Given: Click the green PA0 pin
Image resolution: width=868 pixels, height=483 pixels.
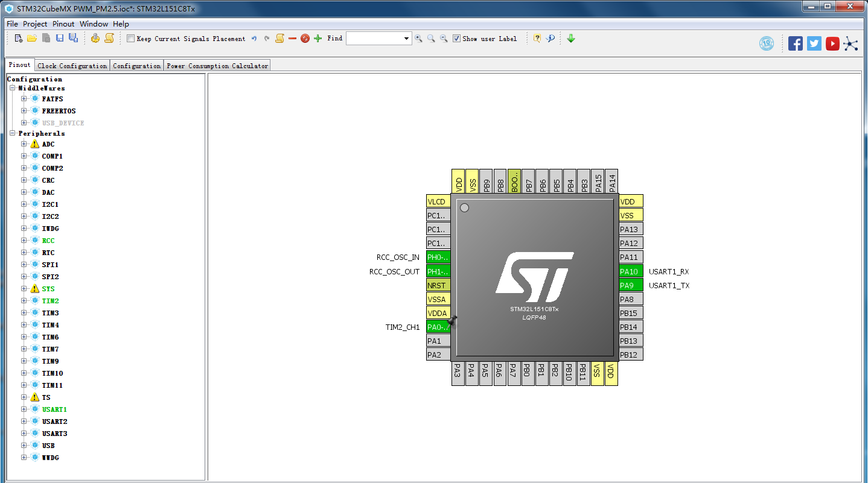Looking at the screenshot, I should click(439, 327).
